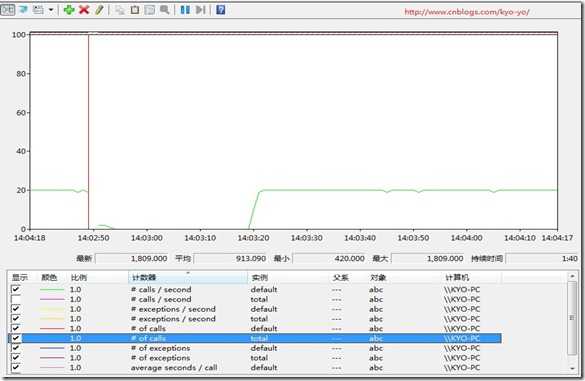
Task: Click the counter list scroll down arrow
Action: [x=572, y=369]
